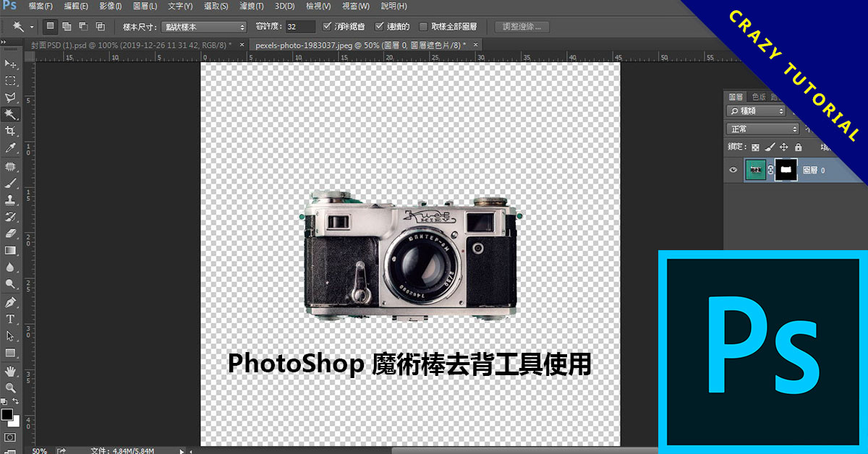
Task: Select the Eraser tool
Action: (x=10, y=234)
